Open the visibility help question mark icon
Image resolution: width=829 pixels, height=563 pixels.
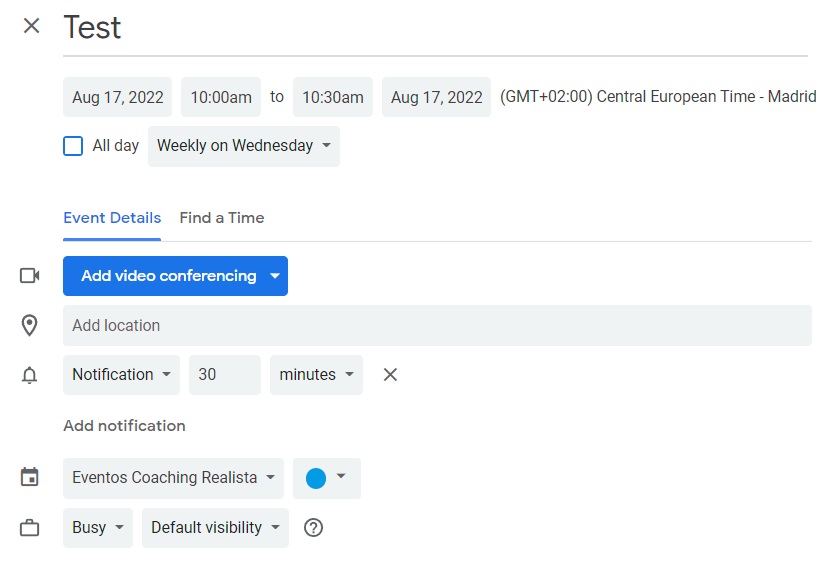tap(314, 528)
